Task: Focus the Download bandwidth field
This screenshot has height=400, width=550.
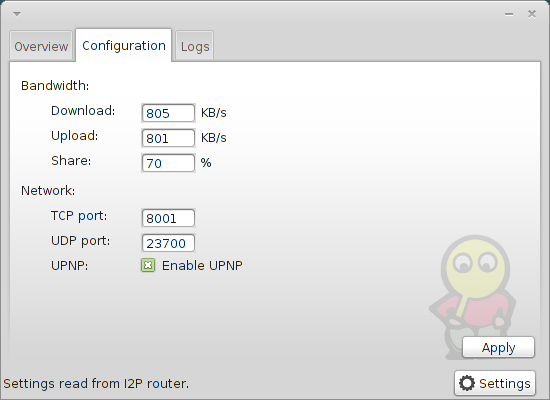Action: (x=168, y=113)
